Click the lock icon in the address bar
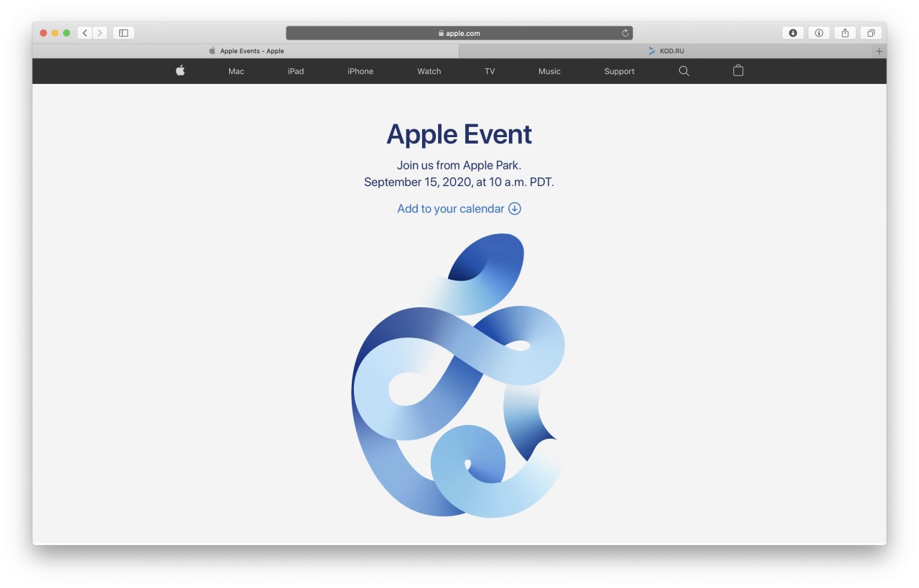 [441, 33]
